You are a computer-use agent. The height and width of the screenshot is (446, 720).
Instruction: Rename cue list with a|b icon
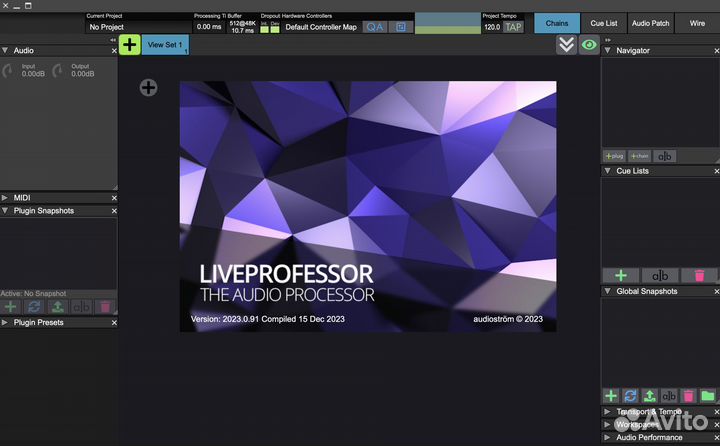coord(660,275)
